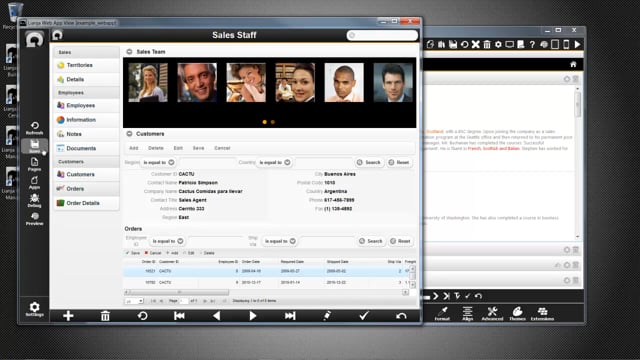Jump to the first record

tap(179, 316)
